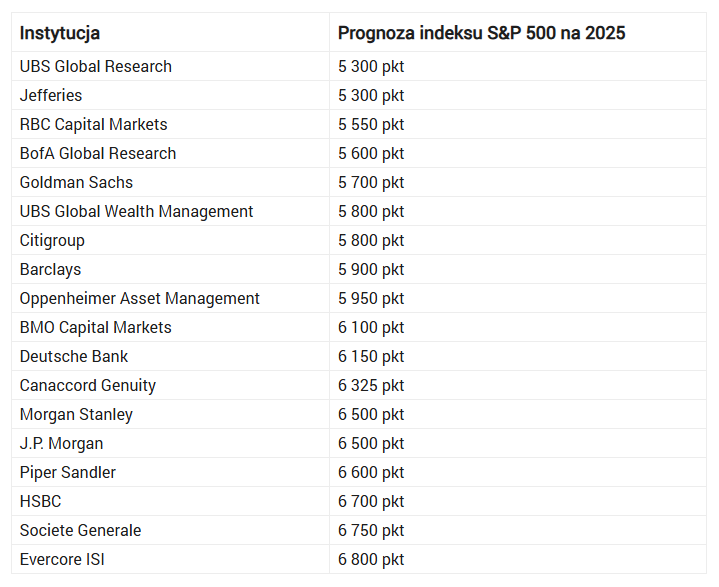Viewport: 719px width, 587px height.
Task: Click the "5 600 pkt" forecast value
Action: pyautogui.click(x=371, y=153)
